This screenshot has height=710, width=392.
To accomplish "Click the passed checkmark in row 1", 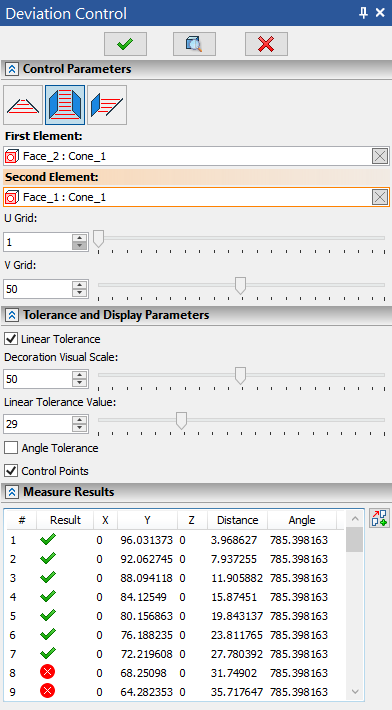I will [x=48, y=539].
